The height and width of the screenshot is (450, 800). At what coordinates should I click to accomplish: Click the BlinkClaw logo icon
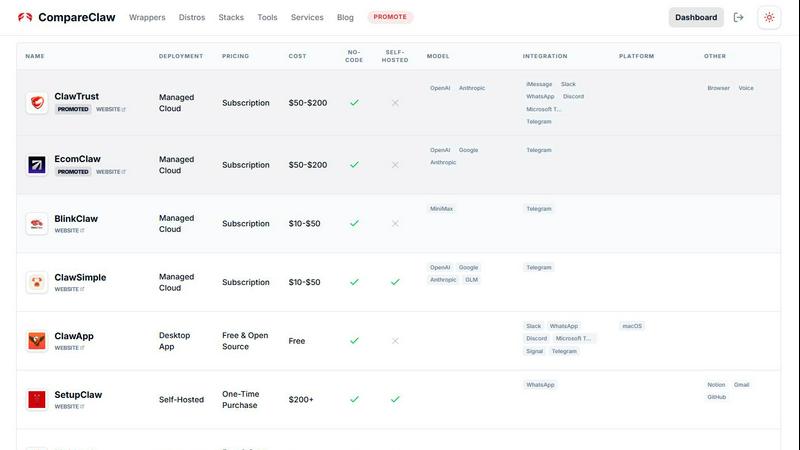click(x=37, y=223)
